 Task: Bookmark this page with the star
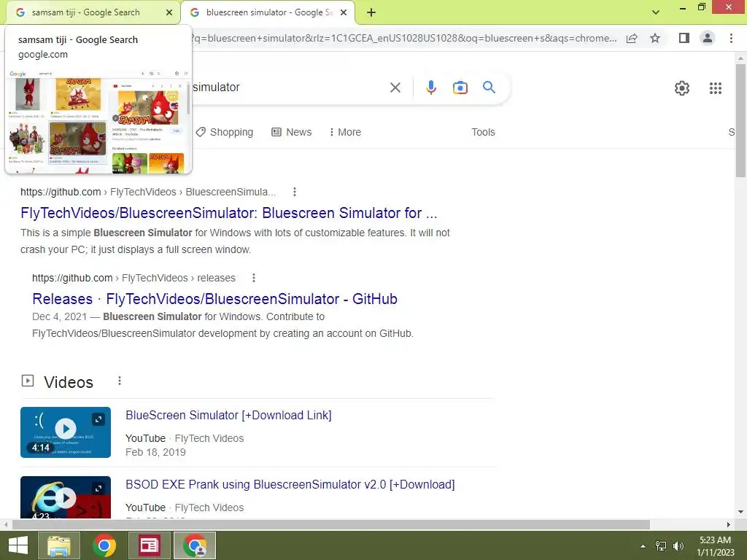tap(655, 38)
